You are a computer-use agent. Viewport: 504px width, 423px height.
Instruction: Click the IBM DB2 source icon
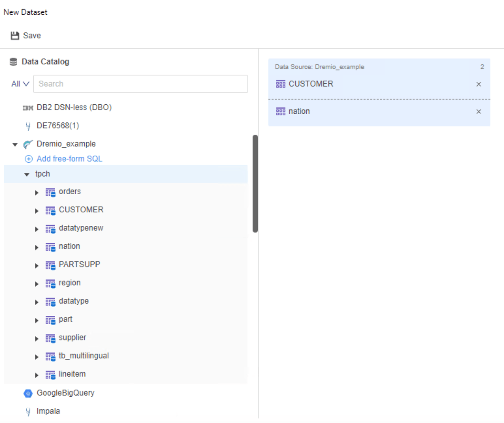pyautogui.click(x=28, y=108)
